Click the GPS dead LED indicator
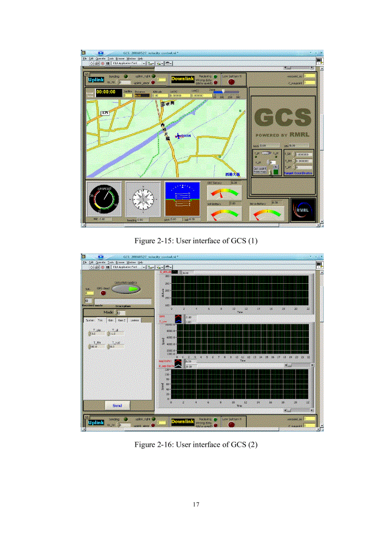392x540 pixels. tap(103, 292)
